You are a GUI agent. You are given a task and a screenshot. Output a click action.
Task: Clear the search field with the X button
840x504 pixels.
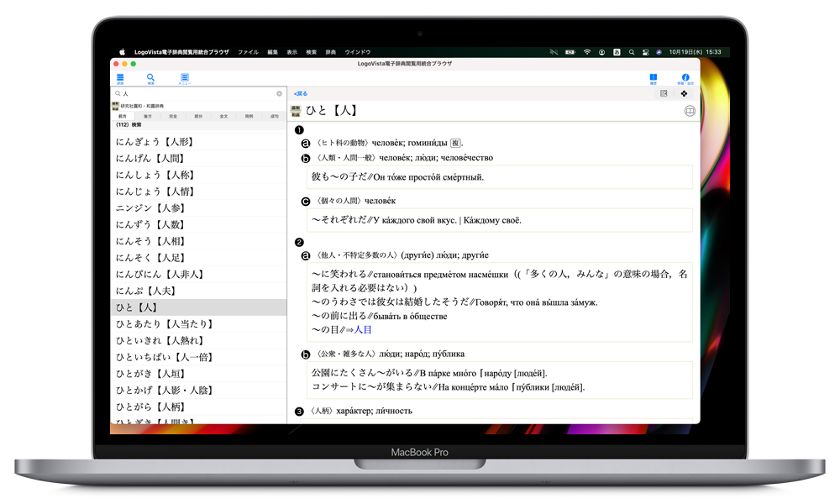coord(280,93)
